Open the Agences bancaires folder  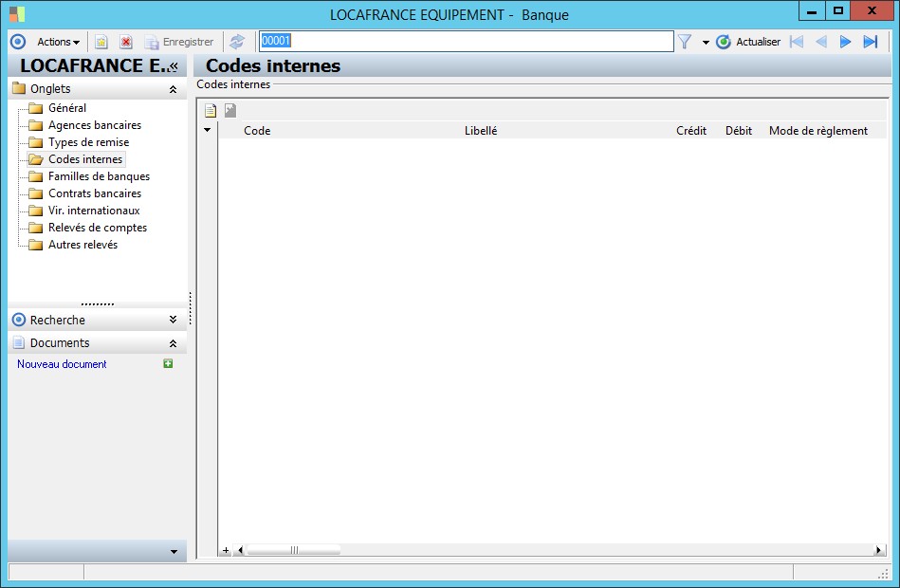pos(95,125)
